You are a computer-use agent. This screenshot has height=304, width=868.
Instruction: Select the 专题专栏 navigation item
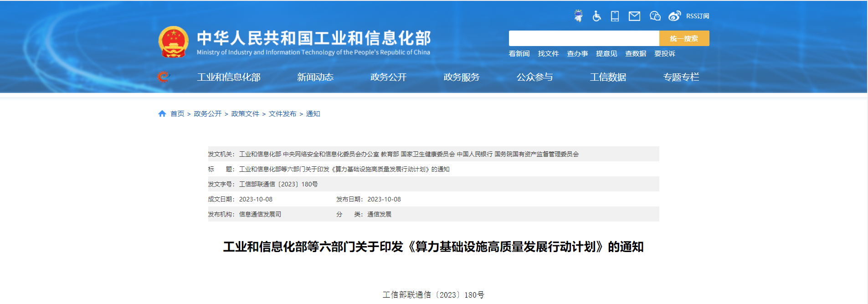tap(681, 77)
